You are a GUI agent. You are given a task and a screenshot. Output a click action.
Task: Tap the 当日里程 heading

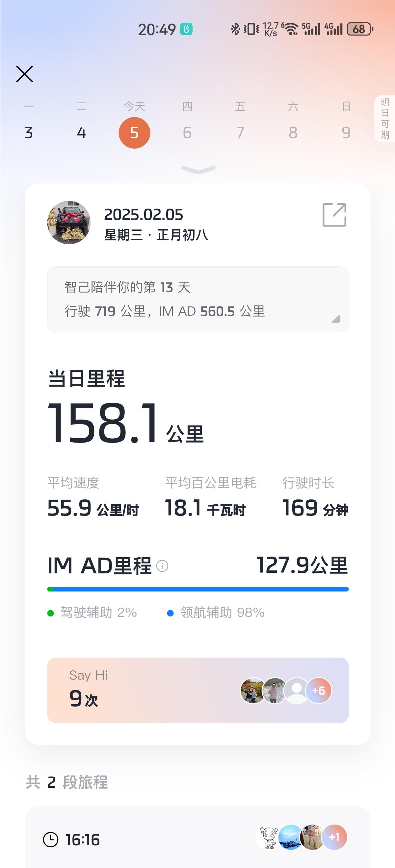tap(86, 378)
